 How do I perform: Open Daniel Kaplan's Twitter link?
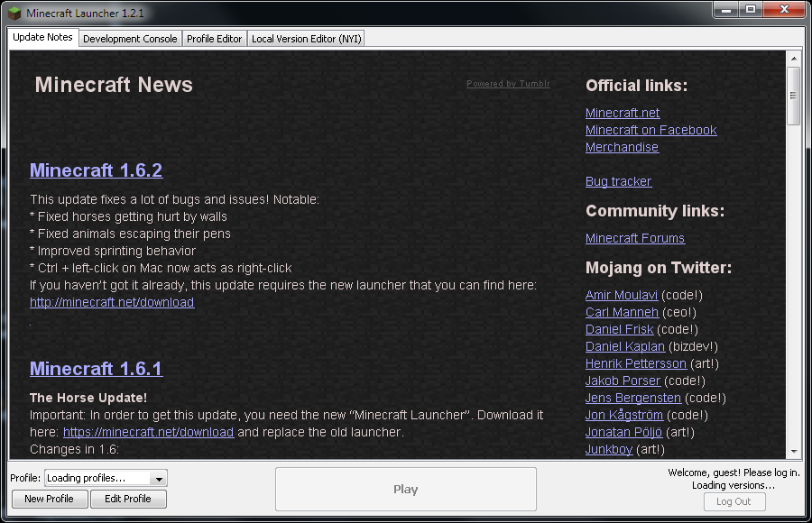625,346
